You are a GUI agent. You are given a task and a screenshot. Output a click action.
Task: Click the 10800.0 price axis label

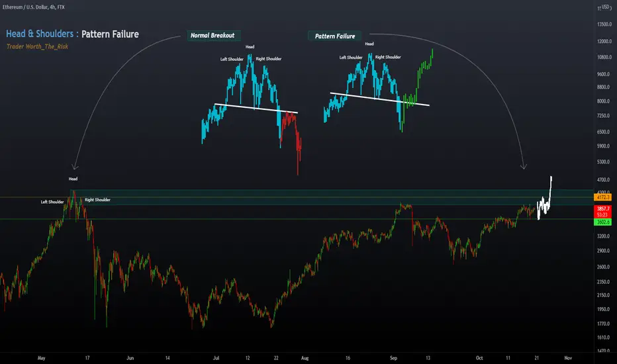[604, 57]
